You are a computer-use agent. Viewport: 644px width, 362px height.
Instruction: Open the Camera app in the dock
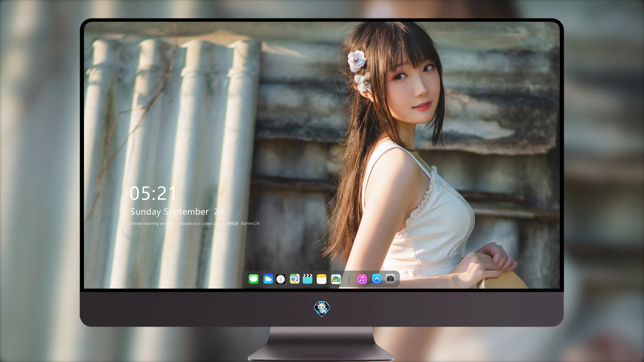tap(390, 279)
